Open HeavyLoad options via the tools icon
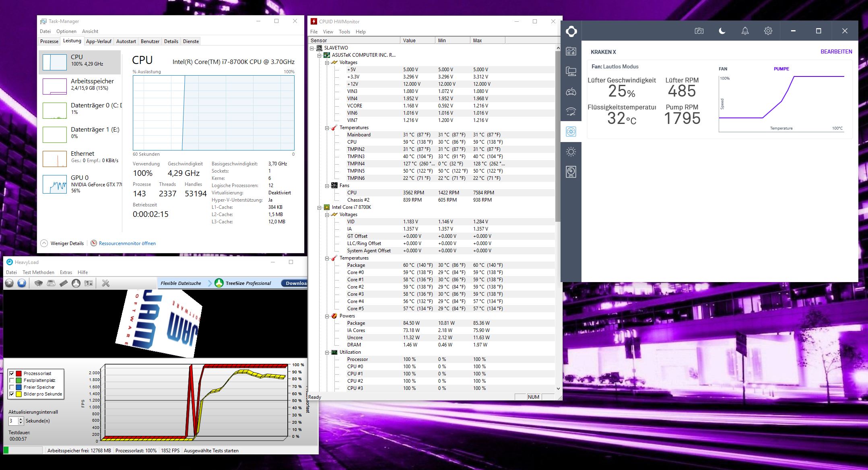 (106, 283)
